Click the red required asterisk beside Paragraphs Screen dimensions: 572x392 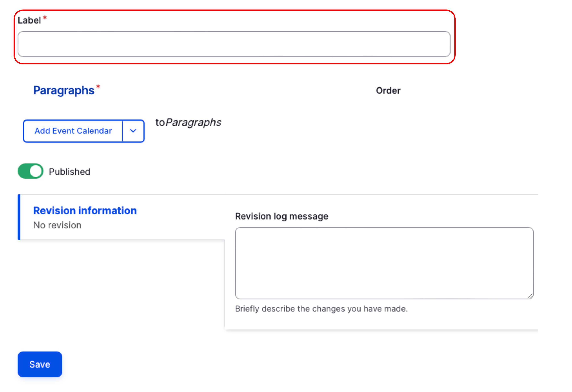click(x=98, y=87)
